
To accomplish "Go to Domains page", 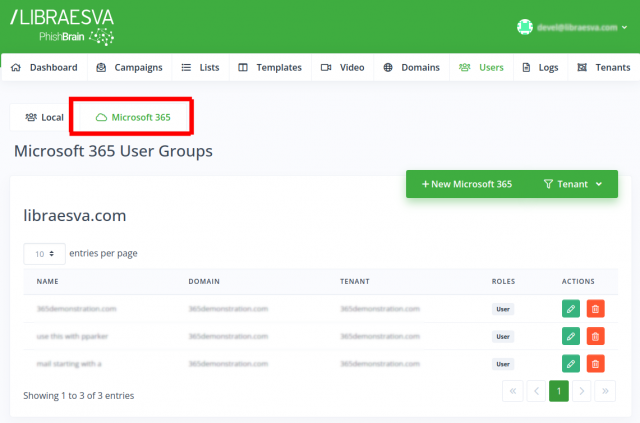I will (x=411, y=67).
